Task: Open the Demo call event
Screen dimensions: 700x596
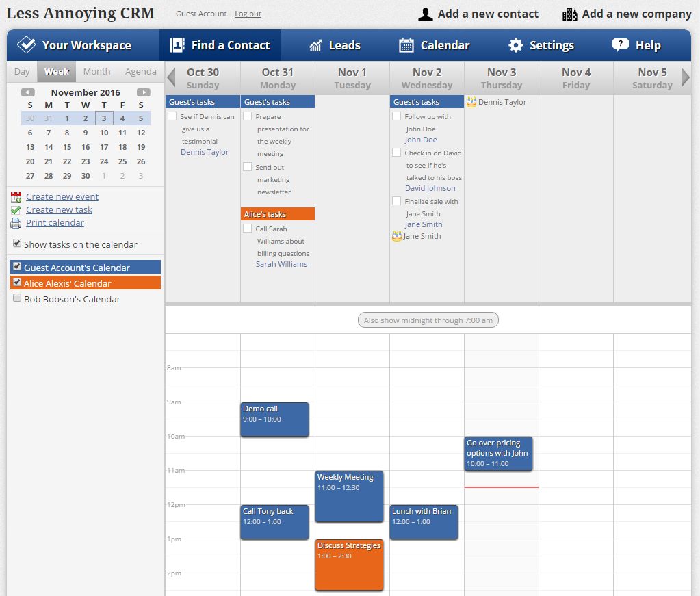Action: tap(274, 419)
